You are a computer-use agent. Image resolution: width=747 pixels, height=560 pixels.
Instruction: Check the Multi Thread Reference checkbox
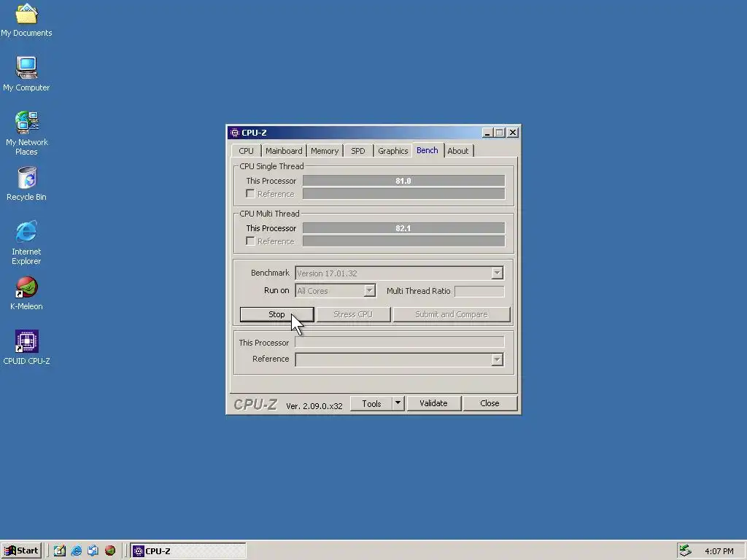(x=250, y=241)
